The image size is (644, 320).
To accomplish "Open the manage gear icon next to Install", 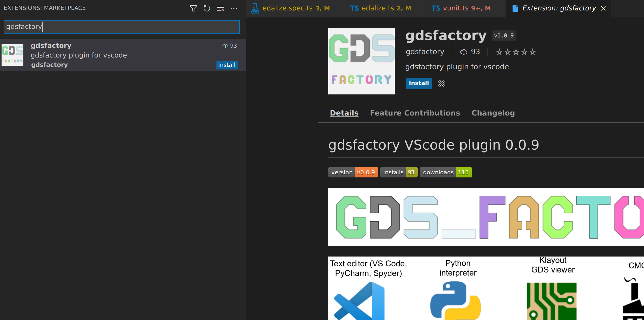I will (441, 84).
